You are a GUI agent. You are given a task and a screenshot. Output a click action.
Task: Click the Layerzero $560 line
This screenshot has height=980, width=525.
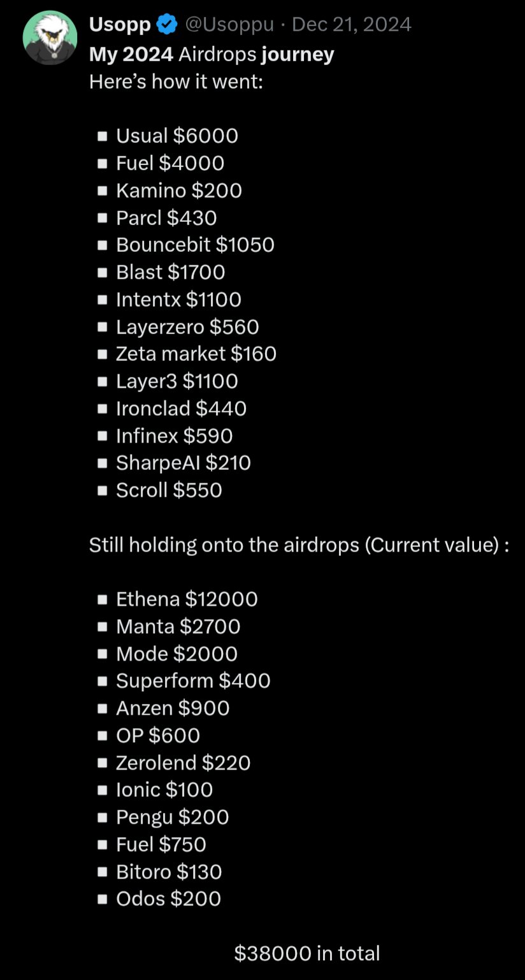click(x=187, y=327)
